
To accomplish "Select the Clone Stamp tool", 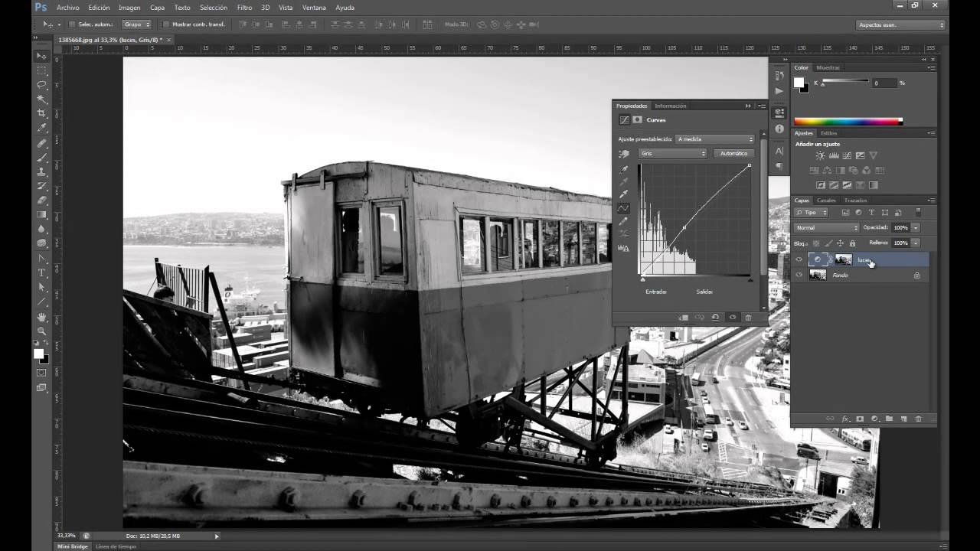I will pos(41,172).
